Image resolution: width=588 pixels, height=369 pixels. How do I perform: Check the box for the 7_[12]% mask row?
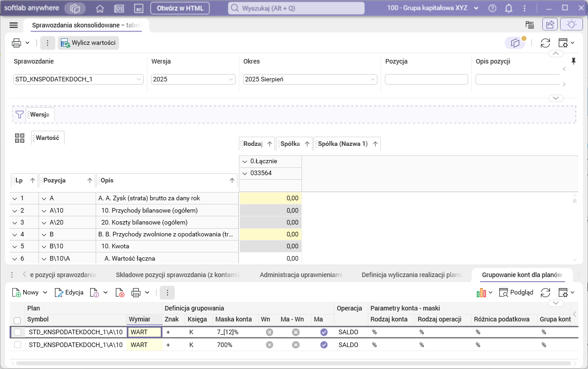[18, 332]
